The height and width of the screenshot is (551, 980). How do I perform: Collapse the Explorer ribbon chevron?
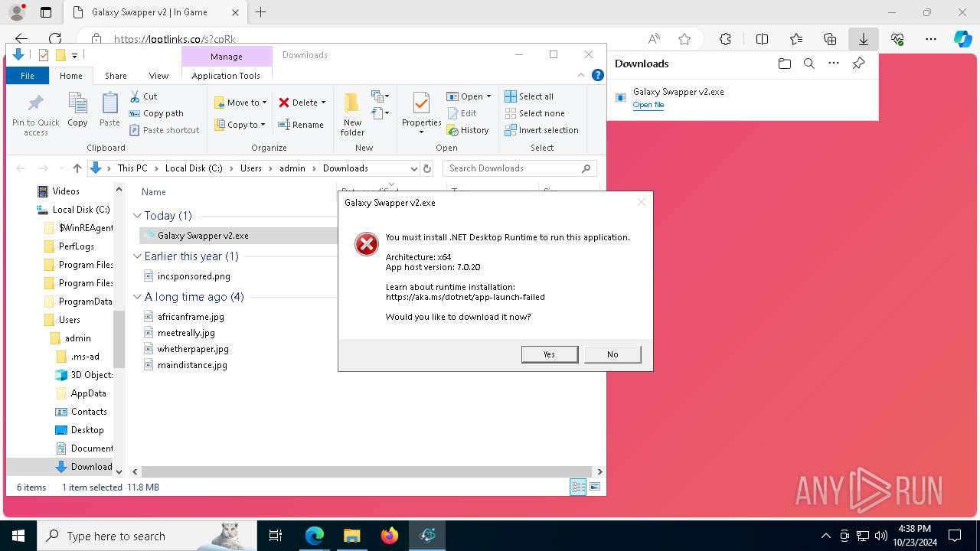click(x=581, y=75)
